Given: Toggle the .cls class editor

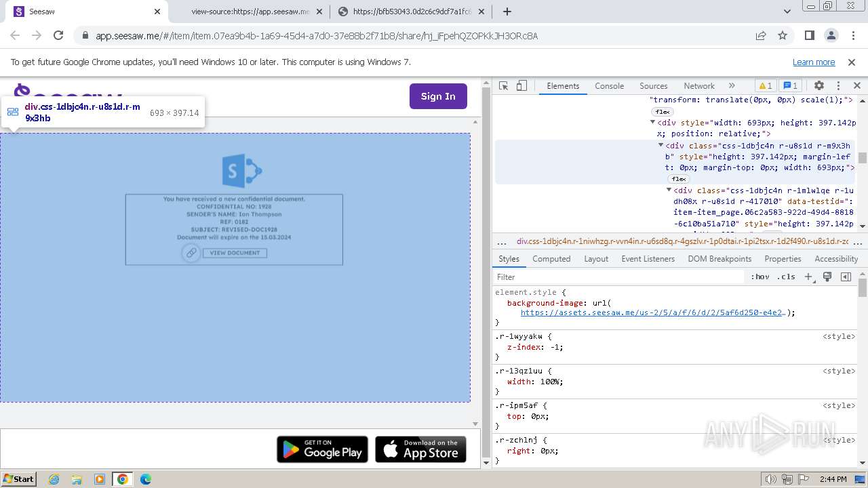Looking at the screenshot, I should point(787,277).
